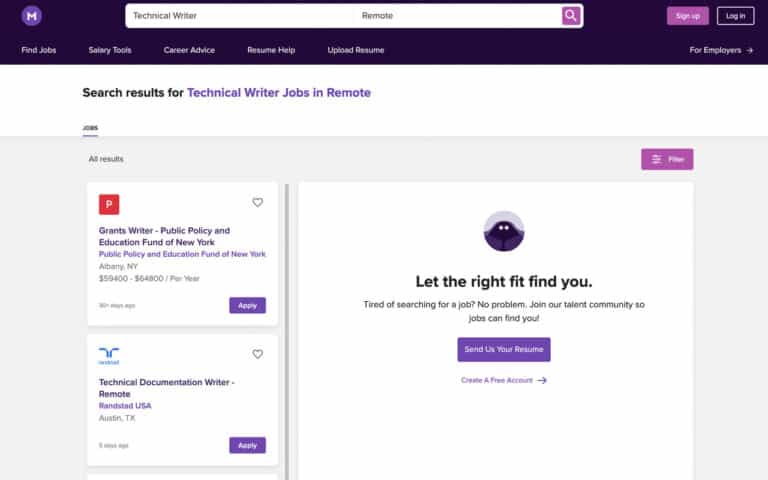Open the Filter options panel

(667, 159)
